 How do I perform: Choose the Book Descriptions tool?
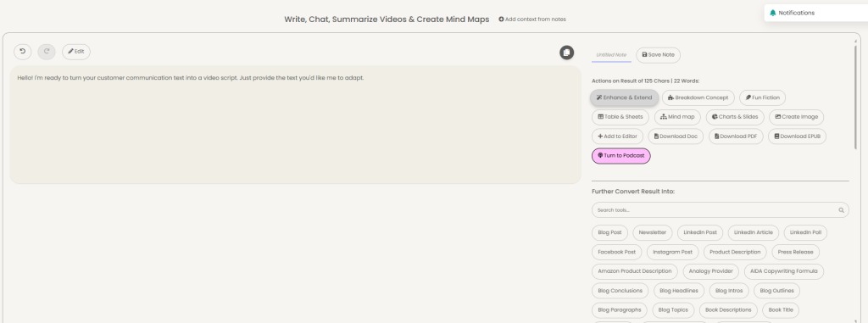pos(728,310)
